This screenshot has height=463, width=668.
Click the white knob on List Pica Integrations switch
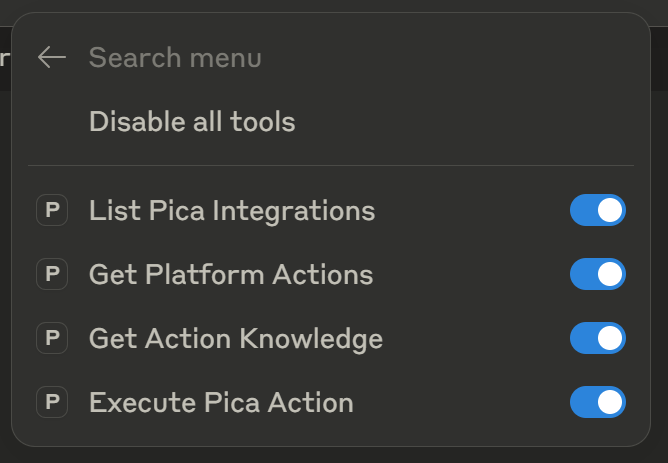click(610, 211)
